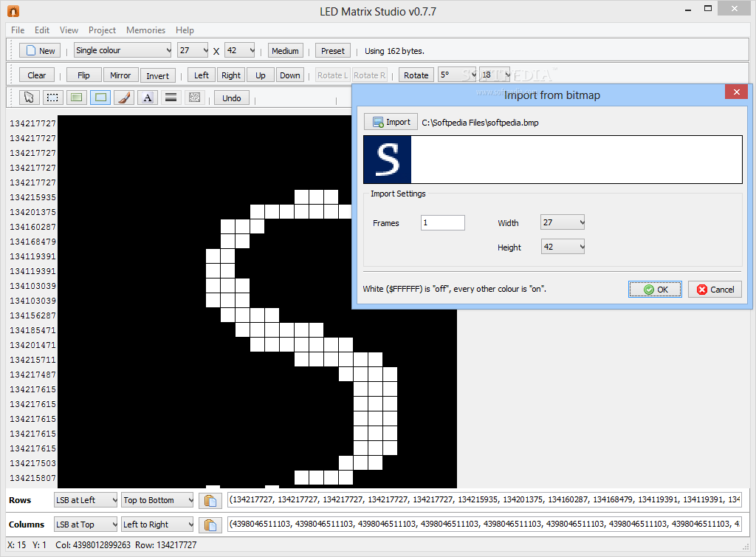Open the Edit menu
The height and width of the screenshot is (557, 756).
tap(42, 30)
